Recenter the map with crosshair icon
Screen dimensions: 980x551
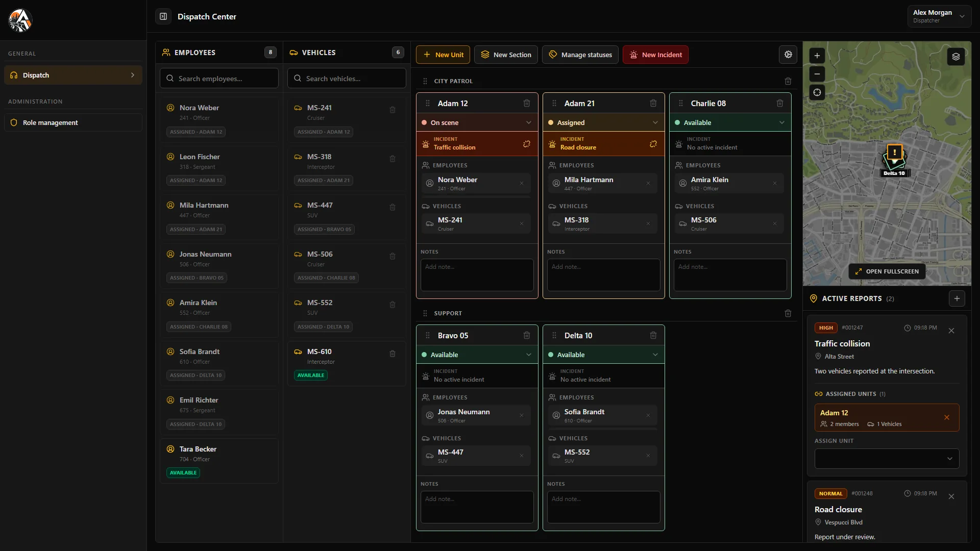click(817, 92)
